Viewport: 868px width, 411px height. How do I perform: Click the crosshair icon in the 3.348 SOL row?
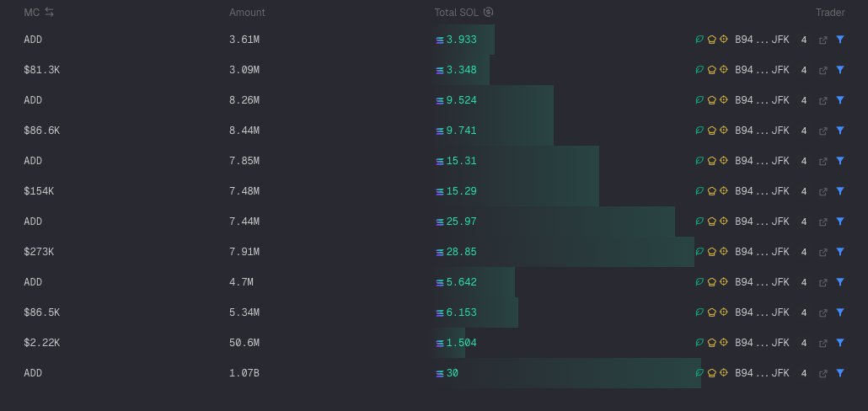pyautogui.click(x=724, y=70)
